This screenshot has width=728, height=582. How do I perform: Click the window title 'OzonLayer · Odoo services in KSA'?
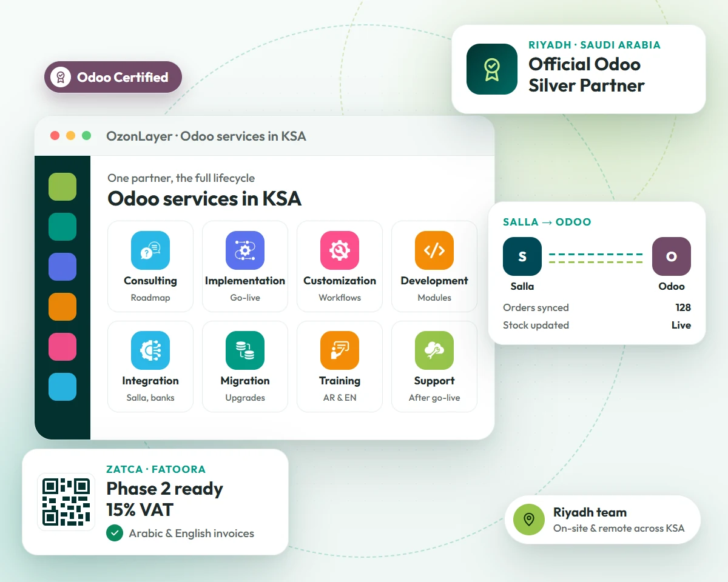point(206,136)
